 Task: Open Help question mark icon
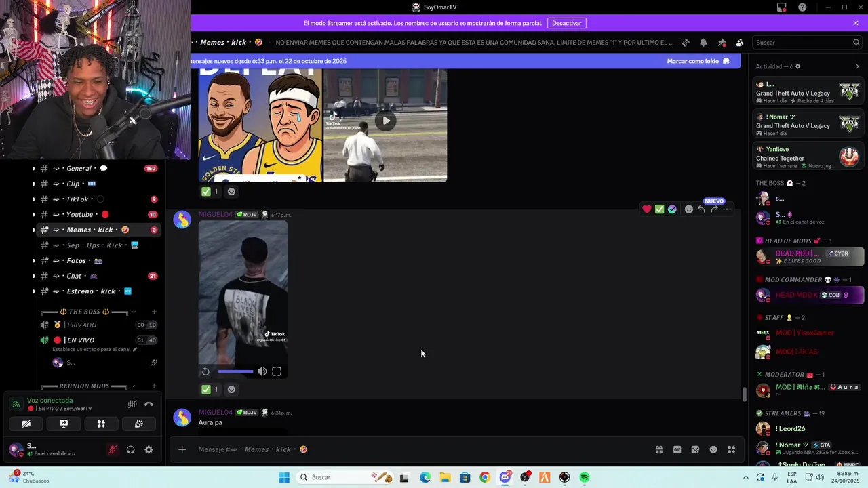(803, 7)
